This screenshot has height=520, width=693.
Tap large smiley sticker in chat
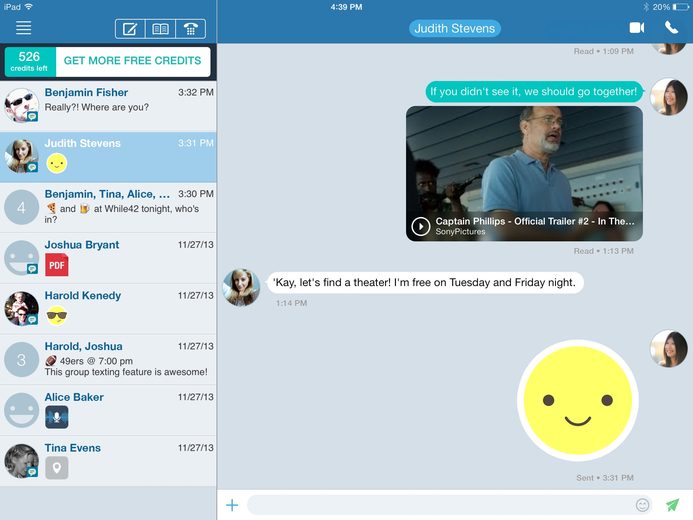[578, 400]
